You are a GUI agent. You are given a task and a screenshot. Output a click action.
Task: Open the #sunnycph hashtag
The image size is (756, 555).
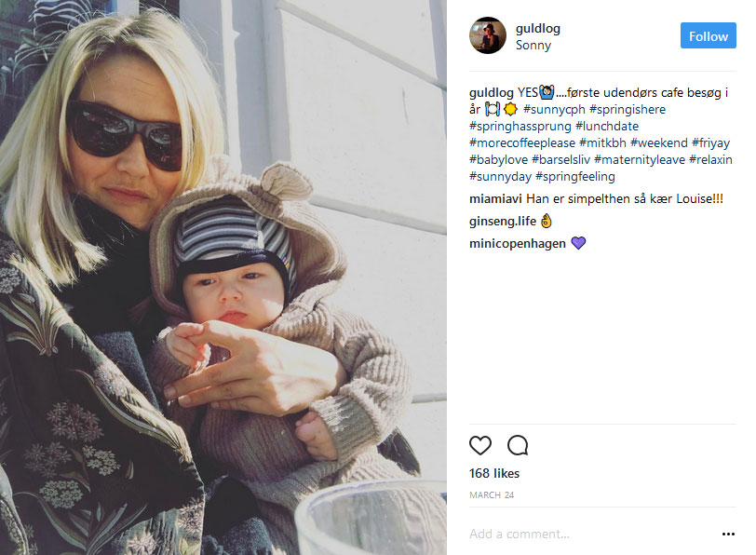point(554,110)
